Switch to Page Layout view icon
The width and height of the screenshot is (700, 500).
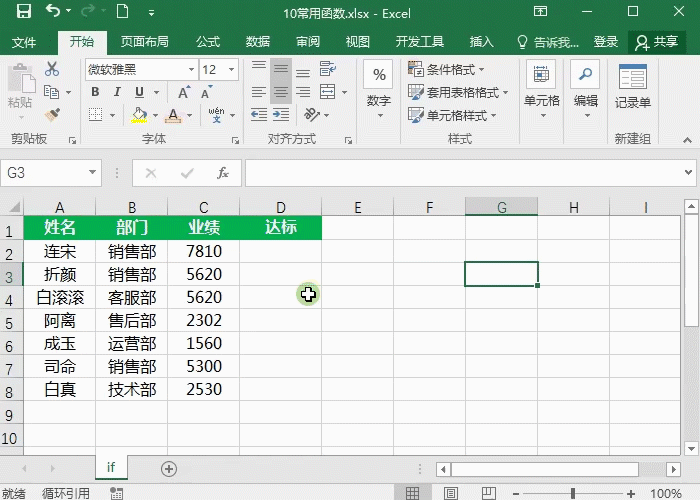pyautogui.click(x=451, y=493)
